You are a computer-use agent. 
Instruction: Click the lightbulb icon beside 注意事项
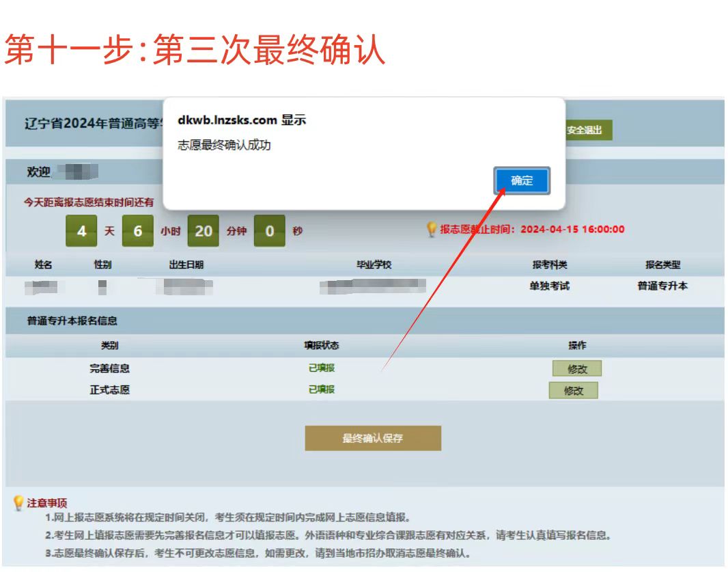(x=18, y=503)
